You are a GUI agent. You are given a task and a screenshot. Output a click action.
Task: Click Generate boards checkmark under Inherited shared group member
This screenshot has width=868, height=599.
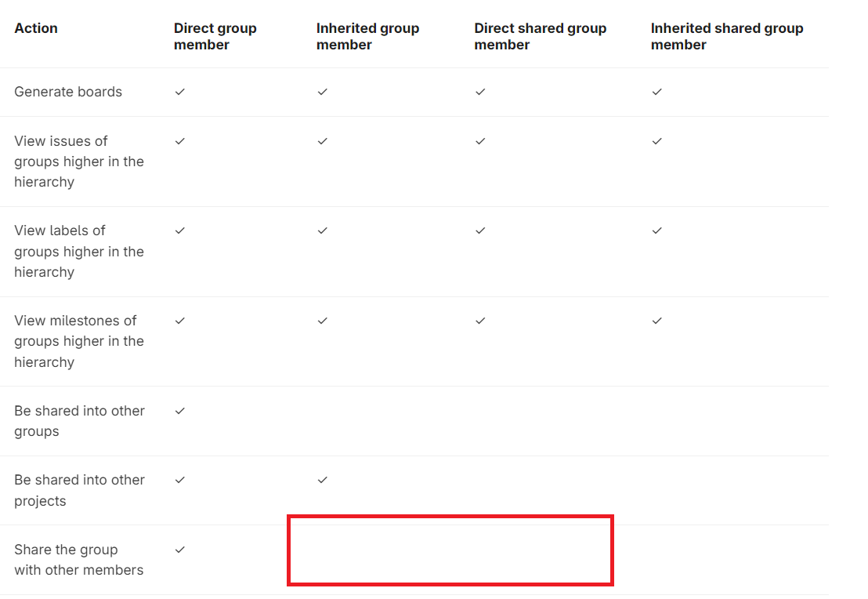click(657, 92)
